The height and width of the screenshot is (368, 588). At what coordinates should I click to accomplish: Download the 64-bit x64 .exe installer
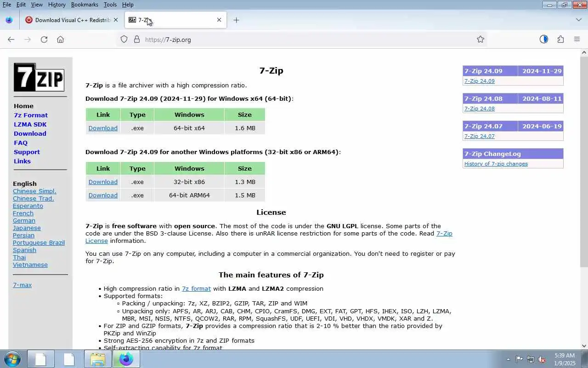(103, 128)
